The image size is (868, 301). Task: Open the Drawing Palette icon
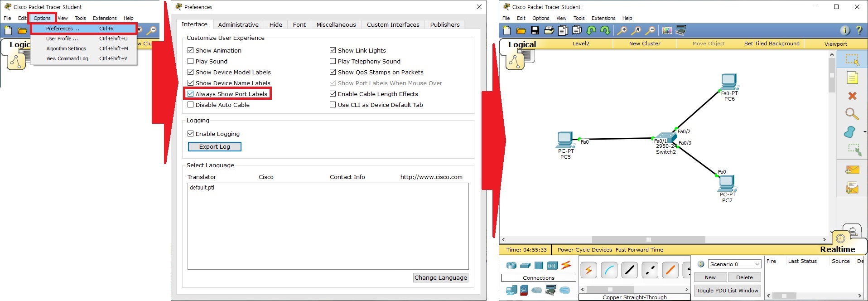(x=667, y=30)
